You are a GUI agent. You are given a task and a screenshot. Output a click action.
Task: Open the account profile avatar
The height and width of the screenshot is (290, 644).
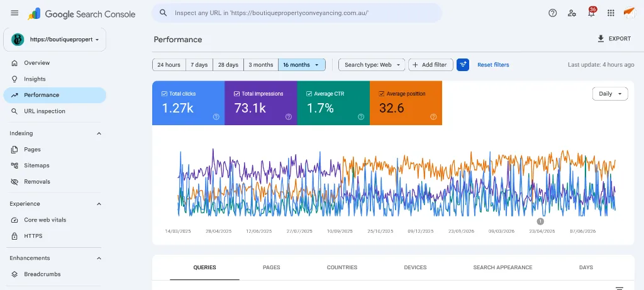[629, 13]
